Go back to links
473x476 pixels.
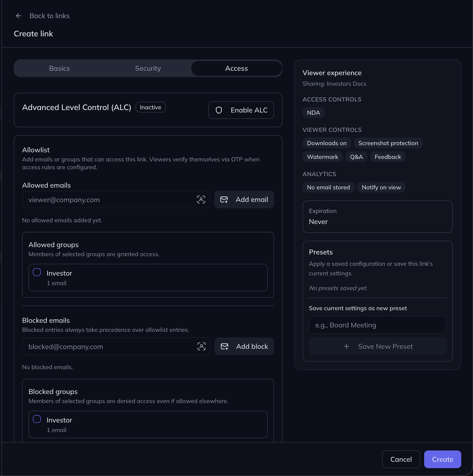click(49, 16)
